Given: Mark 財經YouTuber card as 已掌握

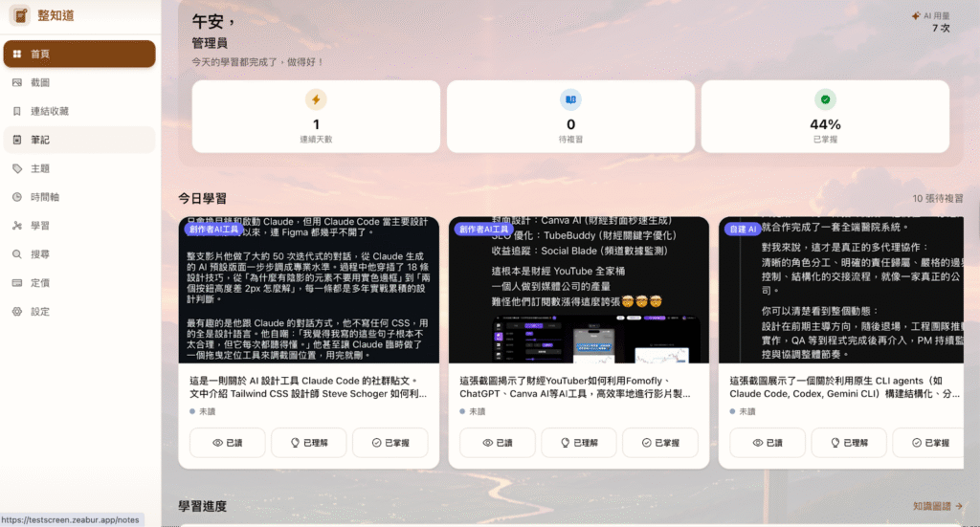Looking at the screenshot, I should [x=660, y=443].
